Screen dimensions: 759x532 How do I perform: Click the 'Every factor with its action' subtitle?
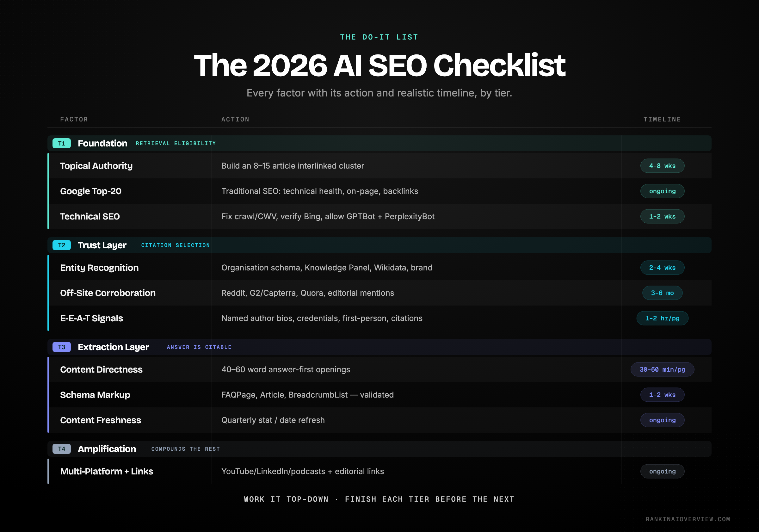tap(379, 93)
